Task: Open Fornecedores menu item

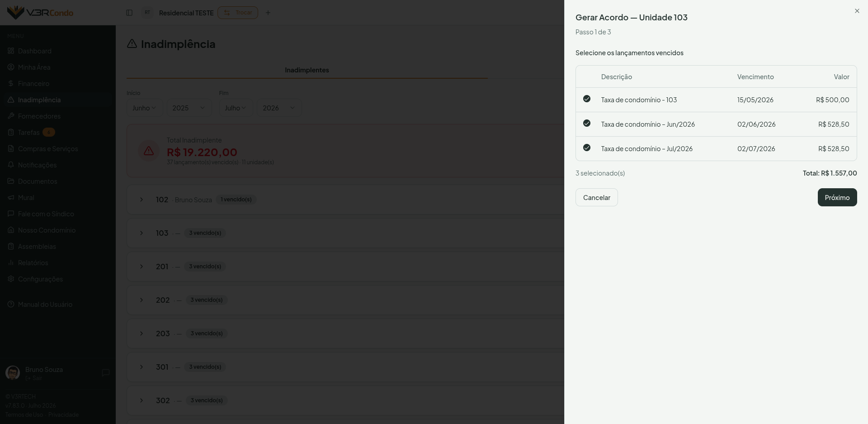Action: tap(58, 116)
